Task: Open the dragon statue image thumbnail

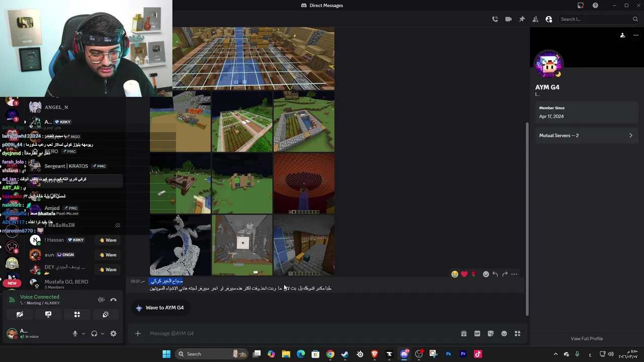Action: [180, 245]
